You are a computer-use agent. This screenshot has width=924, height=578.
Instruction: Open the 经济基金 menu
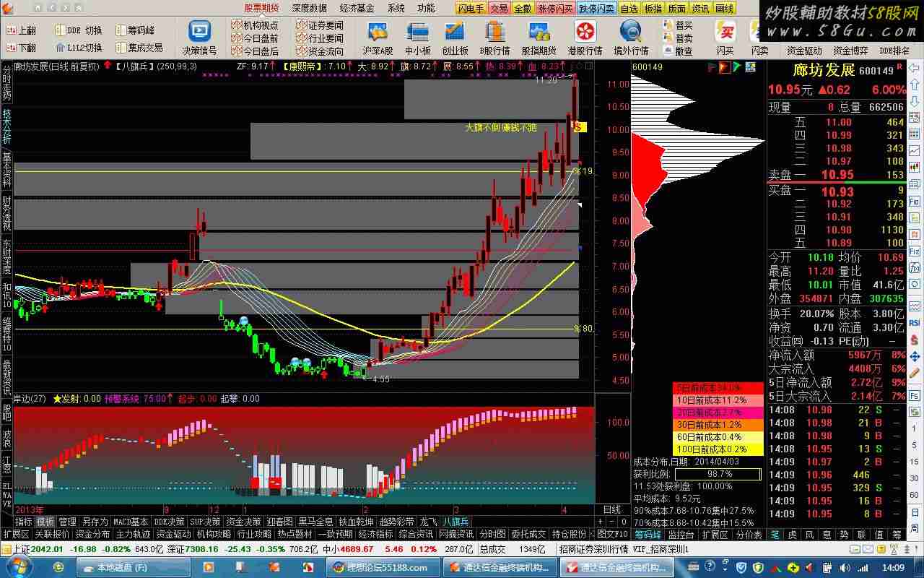[x=357, y=8]
